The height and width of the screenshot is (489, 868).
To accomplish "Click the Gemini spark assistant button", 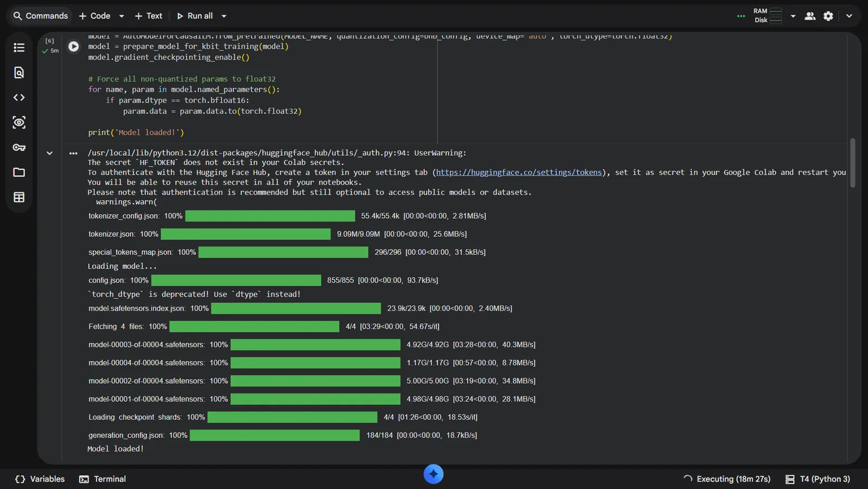I will pyautogui.click(x=433, y=474).
